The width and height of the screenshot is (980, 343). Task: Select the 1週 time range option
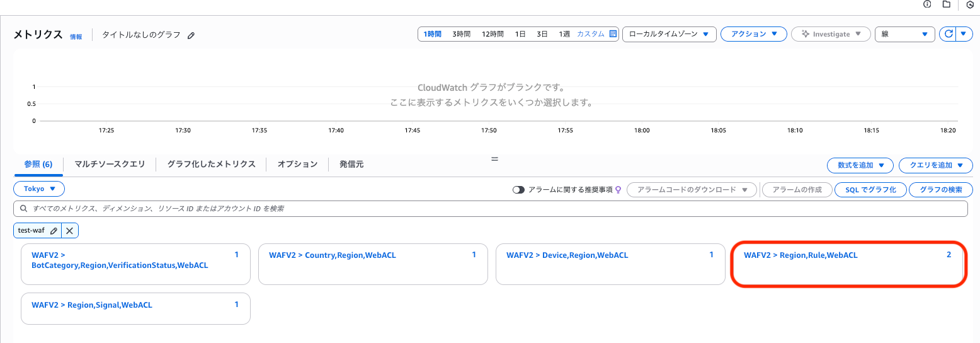[564, 34]
